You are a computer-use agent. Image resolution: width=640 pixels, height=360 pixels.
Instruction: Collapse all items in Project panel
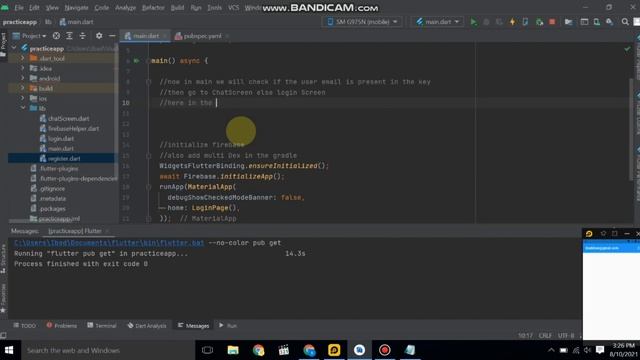point(82,36)
